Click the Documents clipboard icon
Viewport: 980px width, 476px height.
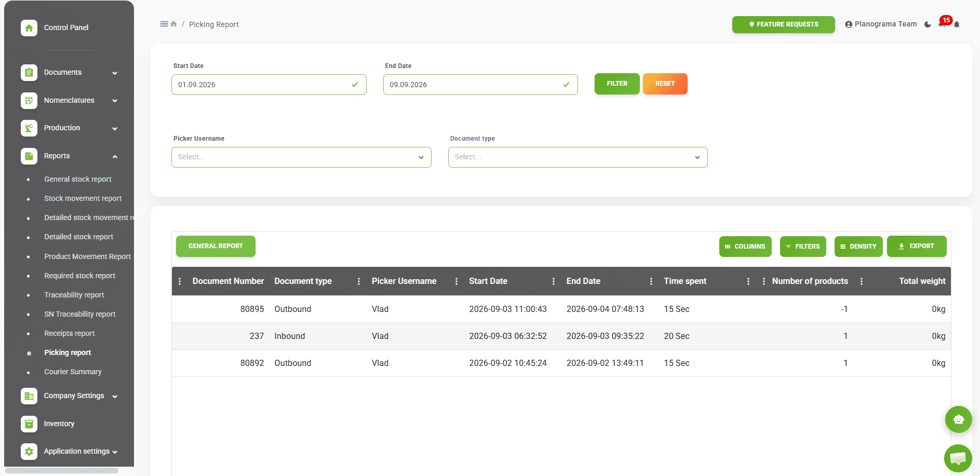tap(29, 73)
